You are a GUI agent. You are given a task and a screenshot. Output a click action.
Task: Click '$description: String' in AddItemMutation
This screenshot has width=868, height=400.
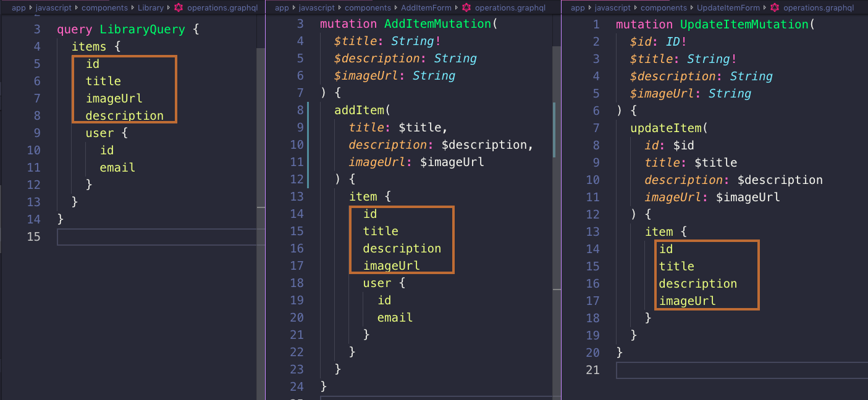click(405, 58)
